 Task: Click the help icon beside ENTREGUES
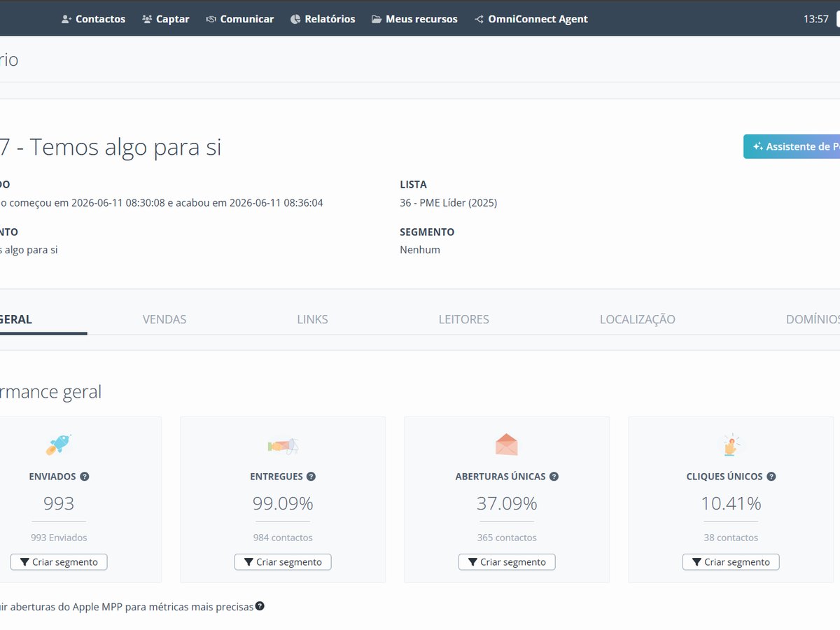pyautogui.click(x=311, y=477)
